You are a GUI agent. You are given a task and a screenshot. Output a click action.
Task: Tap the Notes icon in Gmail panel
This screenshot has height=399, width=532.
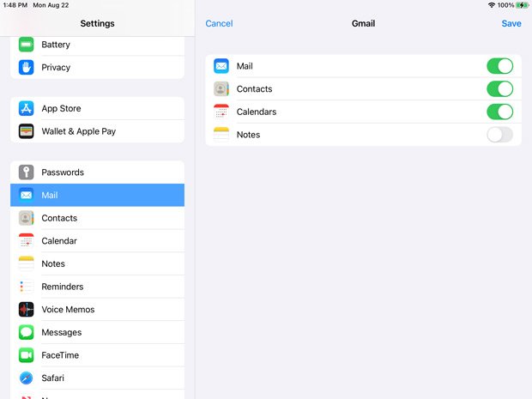coord(221,135)
